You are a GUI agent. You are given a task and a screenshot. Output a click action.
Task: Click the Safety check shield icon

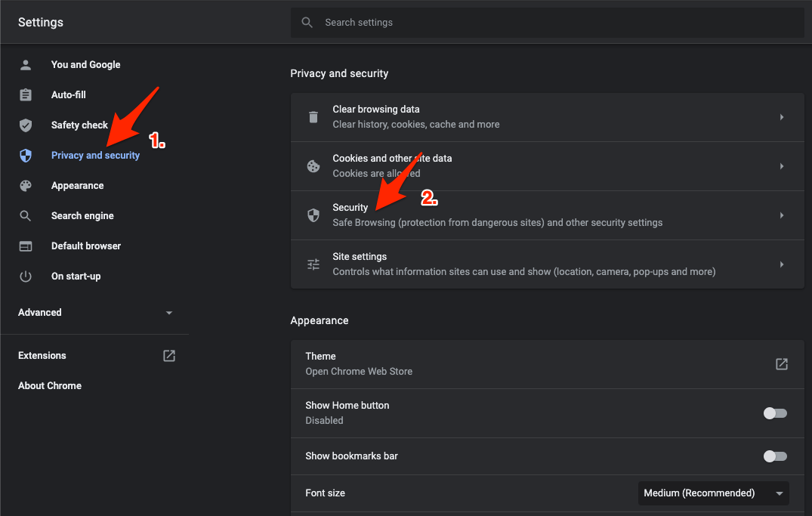pos(26,125)
